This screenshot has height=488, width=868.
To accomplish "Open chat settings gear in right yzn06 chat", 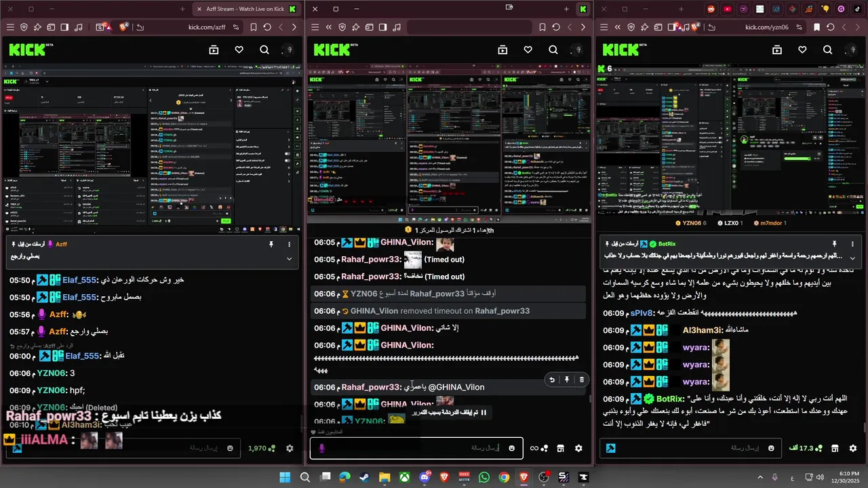I will click(853, 448).
